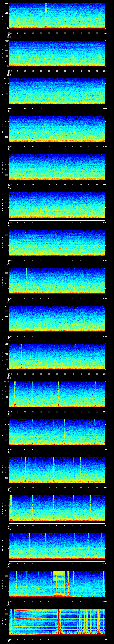Click the 16:00 end time label
The width and height of the screenshot is (114, 644).
(105, 298)
